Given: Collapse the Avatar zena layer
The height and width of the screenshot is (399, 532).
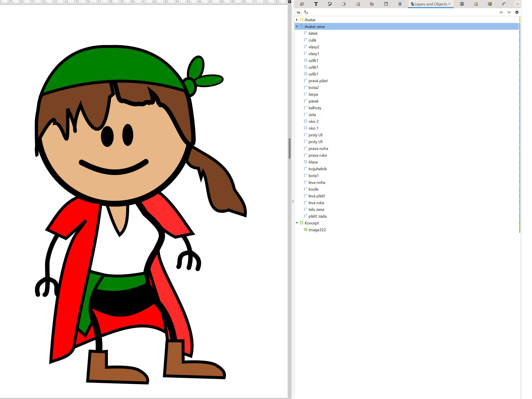Looking at the screenshot, I should (x=297, y=26).
